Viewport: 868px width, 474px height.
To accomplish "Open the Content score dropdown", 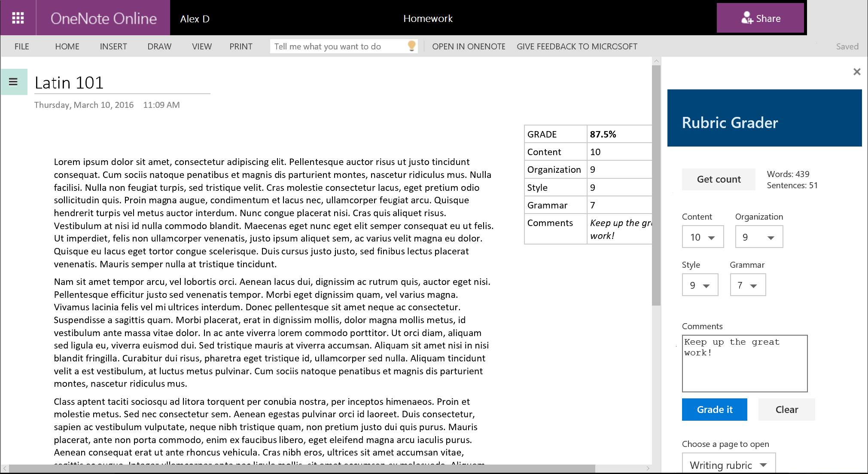I will pos(703,237).
